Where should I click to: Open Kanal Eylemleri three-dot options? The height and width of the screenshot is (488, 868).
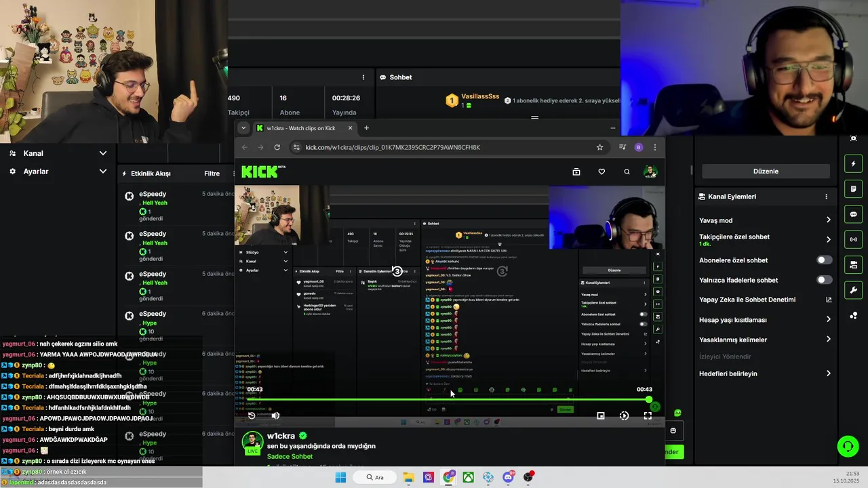(826, 197)
